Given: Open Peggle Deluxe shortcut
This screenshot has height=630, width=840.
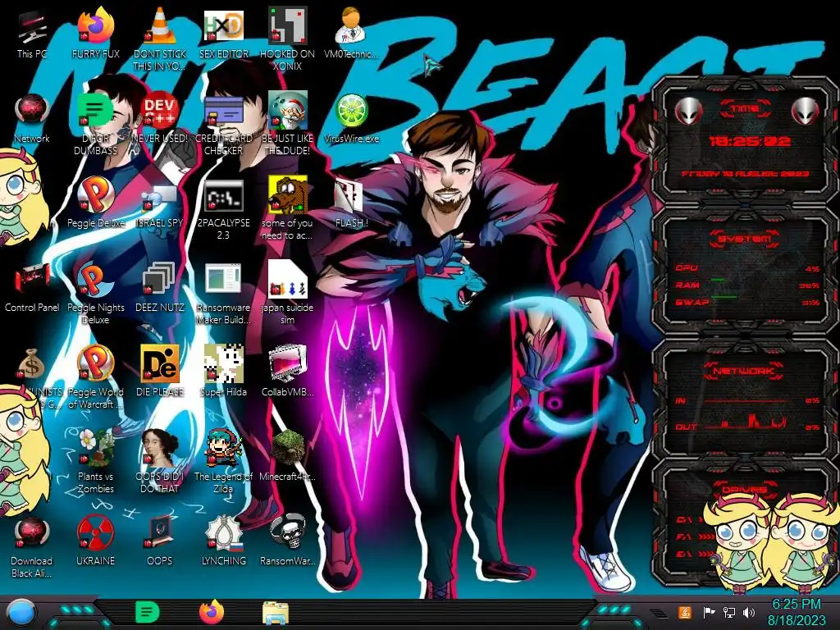Looking at the screenshot, I should coord(95,203).
